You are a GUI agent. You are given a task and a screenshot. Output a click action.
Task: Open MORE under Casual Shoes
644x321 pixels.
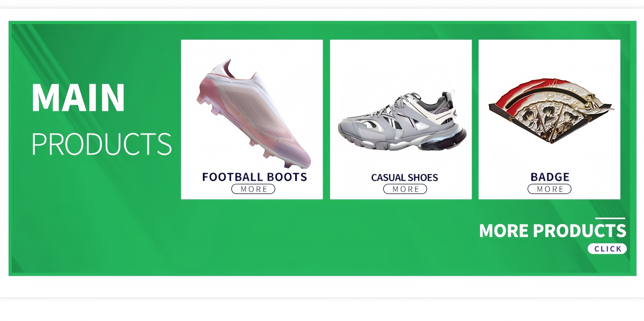tap(405, 189)
